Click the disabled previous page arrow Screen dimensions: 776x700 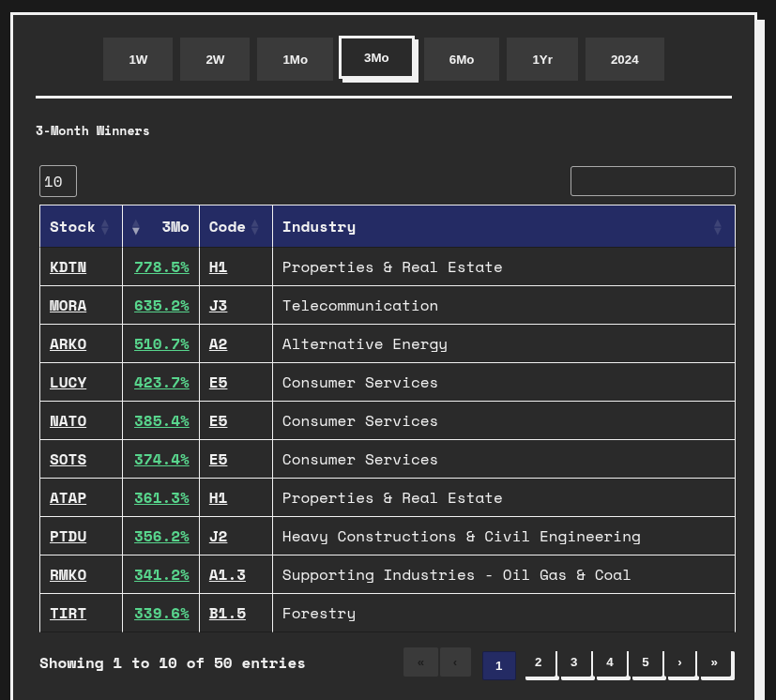click(455, 662)
